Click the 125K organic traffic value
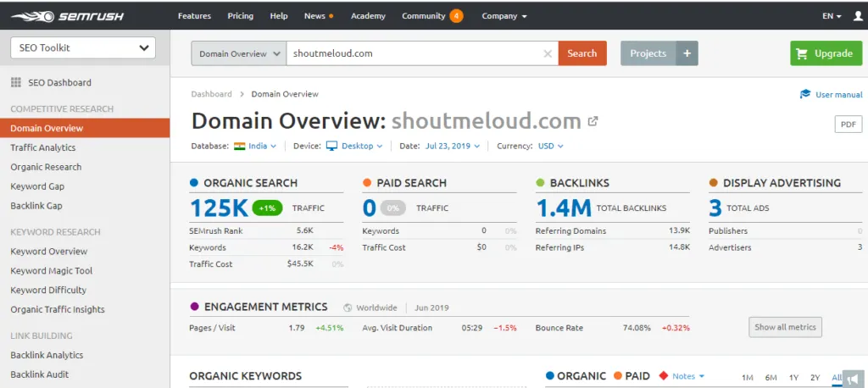Image resolution: width=868 pixels, height=388 pixels. (x=219, y=208)
